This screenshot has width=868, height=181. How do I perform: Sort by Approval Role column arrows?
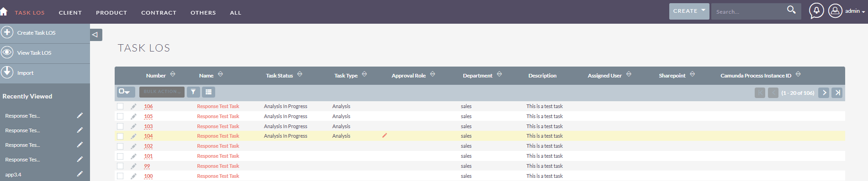pos(433,74)
